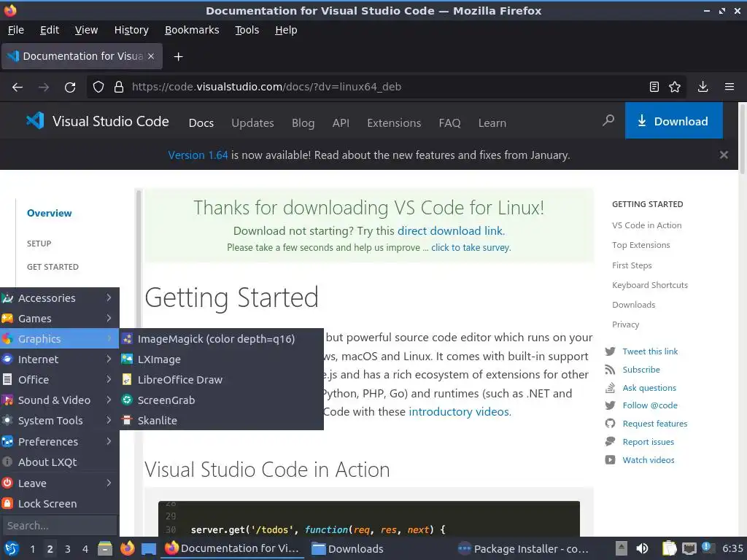
Task: Click the Download button in site header
Action: 673,121
